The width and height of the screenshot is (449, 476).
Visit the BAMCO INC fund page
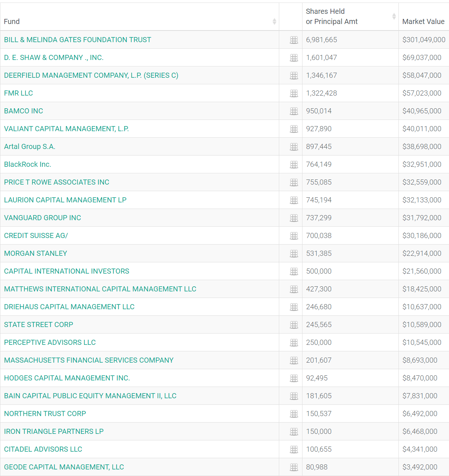24,111
